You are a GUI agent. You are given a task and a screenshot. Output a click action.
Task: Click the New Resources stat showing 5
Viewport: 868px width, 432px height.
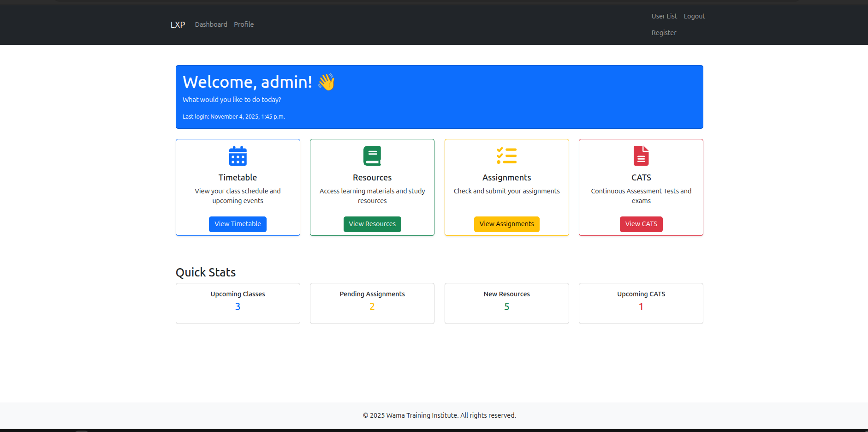pyautogui.click(x=506, y=306)
